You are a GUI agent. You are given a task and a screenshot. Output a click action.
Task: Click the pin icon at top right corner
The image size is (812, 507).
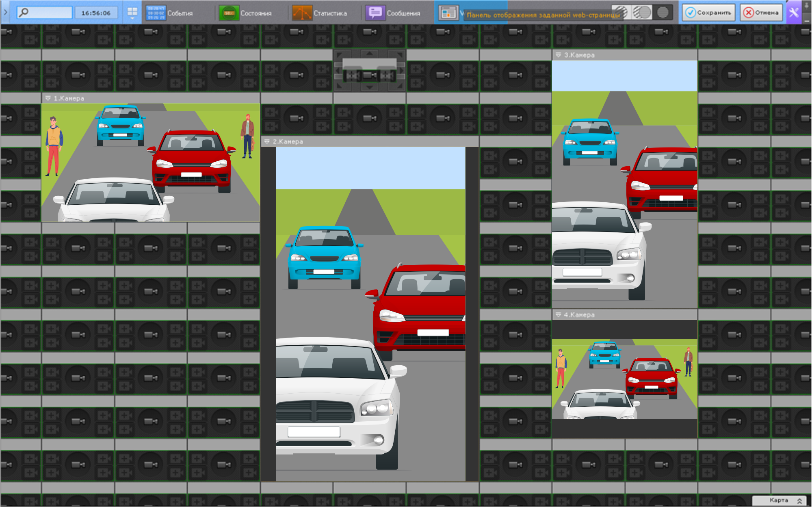807,6
